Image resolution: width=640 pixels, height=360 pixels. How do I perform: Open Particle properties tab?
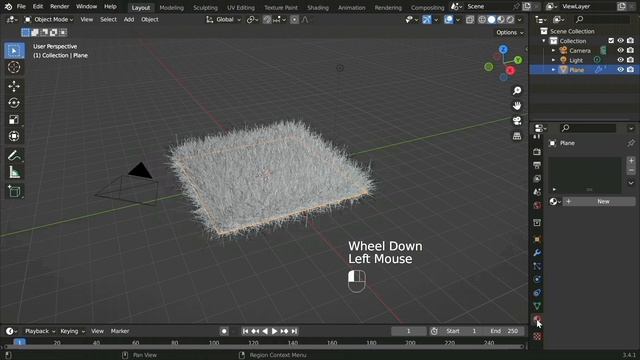(537, 266)
